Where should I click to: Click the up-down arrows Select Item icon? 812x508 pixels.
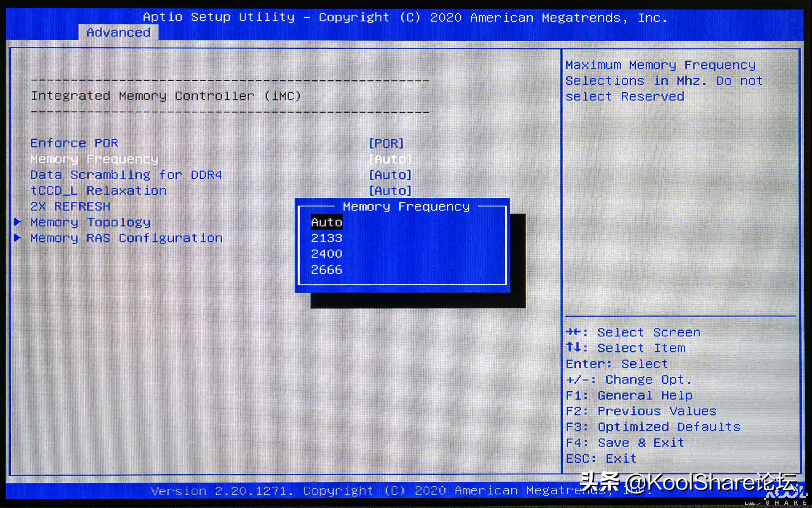[573, 347]
